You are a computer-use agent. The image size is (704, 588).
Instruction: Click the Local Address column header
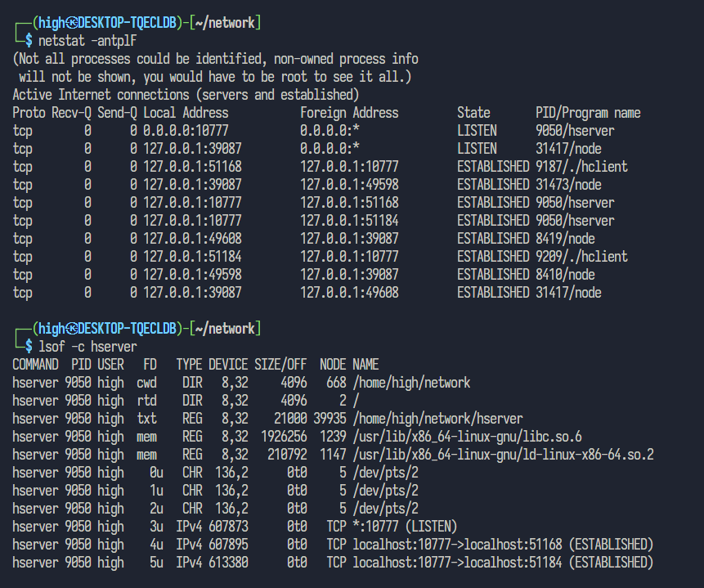point(186,113)
